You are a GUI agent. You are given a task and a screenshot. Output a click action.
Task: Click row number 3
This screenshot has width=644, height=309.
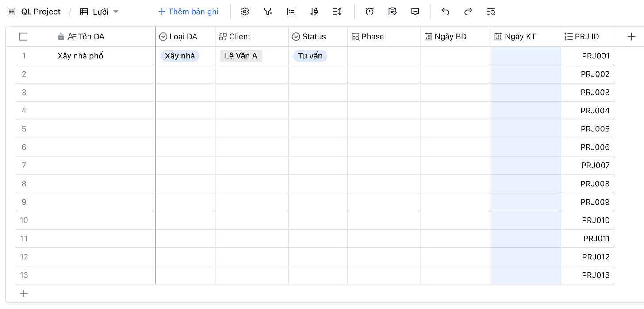click(24, 93)
